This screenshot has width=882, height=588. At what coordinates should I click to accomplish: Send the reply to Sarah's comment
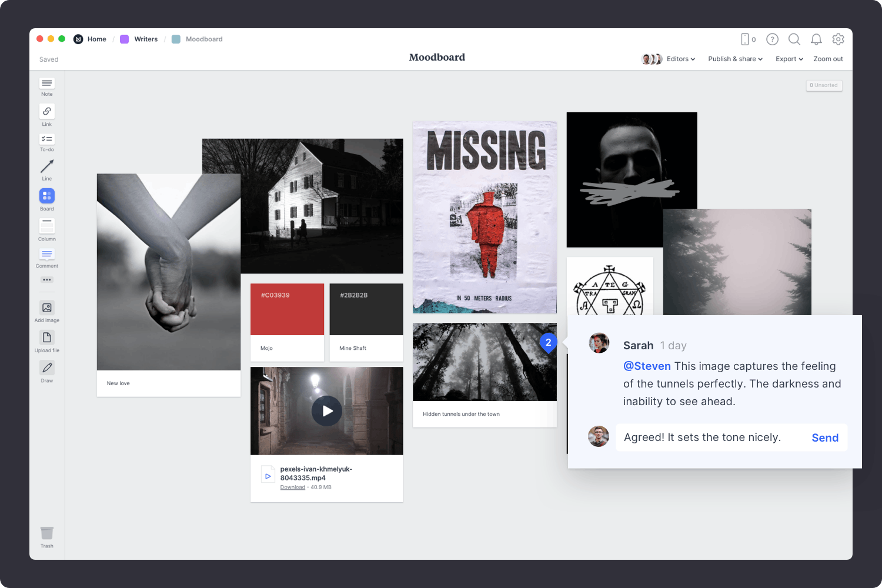[x=825, y=437]
